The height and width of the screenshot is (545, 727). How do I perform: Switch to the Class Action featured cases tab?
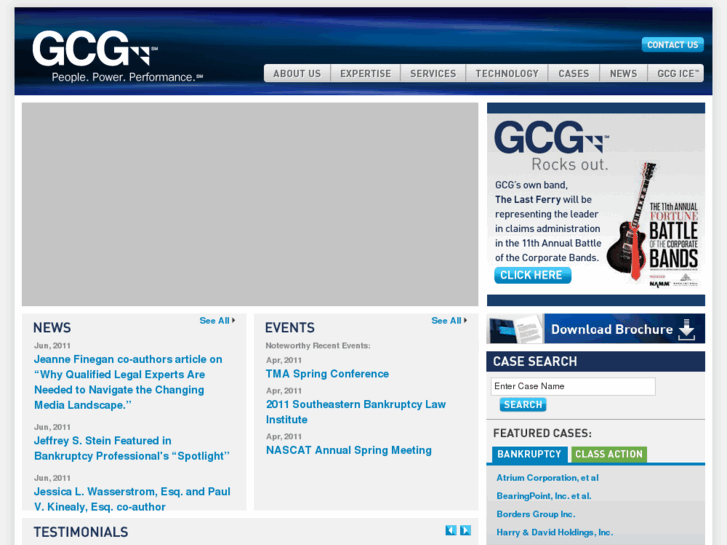click(609, 454)
